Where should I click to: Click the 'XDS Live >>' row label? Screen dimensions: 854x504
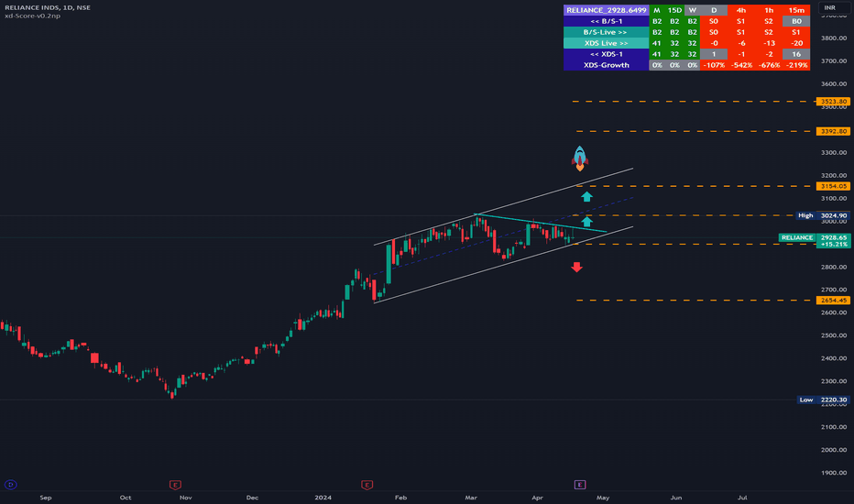(607, 43)
